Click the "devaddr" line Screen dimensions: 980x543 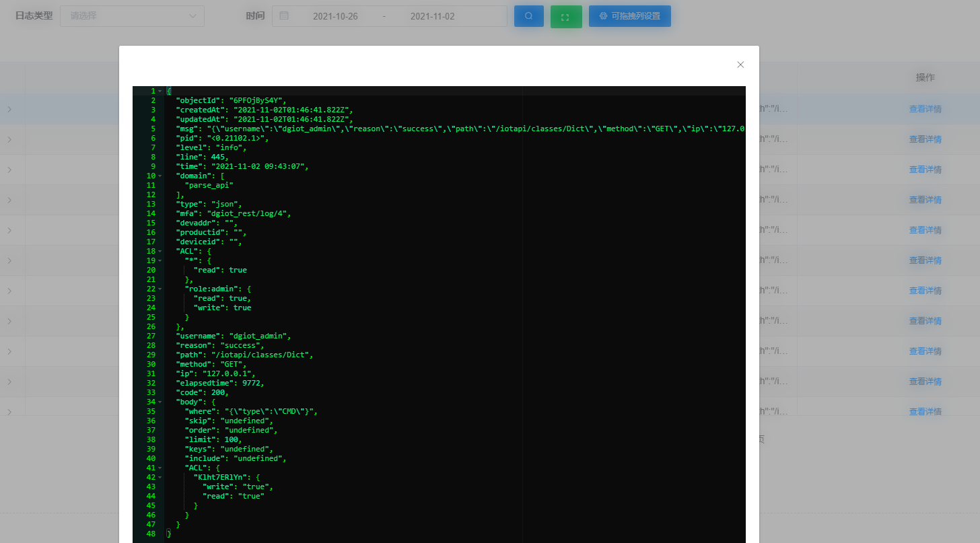coord(207,223)
